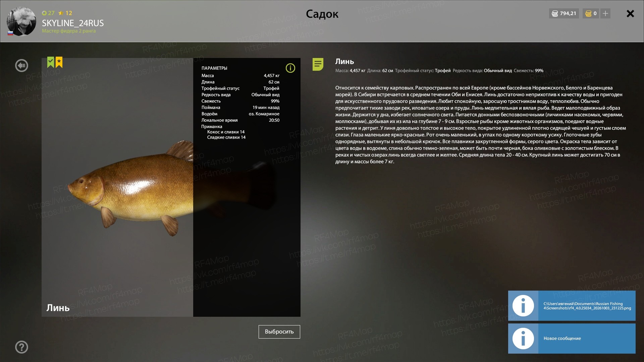Open the help question mark icon
The height and width of the screenshot is (362, 644).
(x=21, y=347)
